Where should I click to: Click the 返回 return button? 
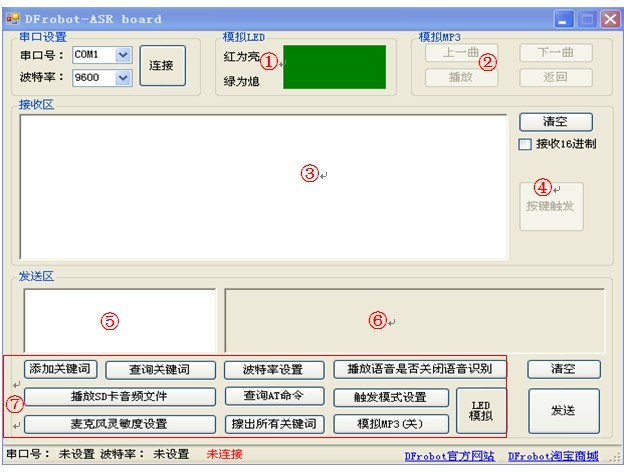(556, 77)
